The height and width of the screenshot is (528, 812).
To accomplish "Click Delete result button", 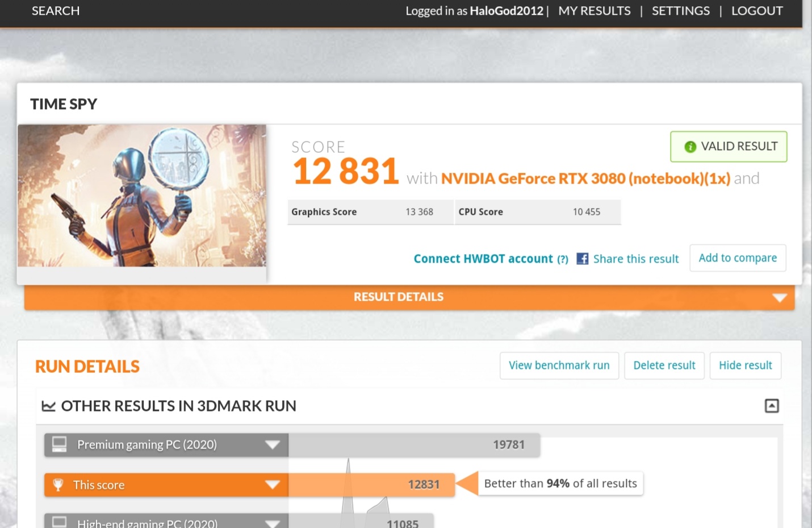I will pyautogui.click(x=664, y=365).
